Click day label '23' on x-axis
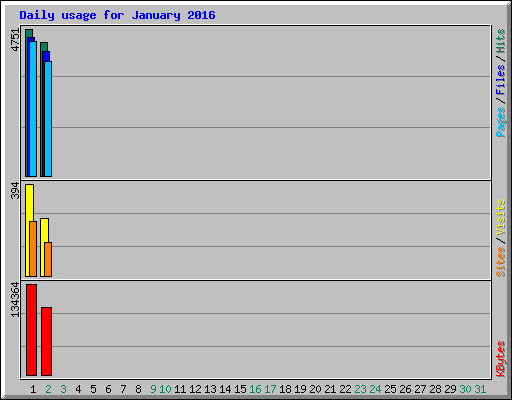This screenshot has width=512, height=400. click(x=360, y=389)
